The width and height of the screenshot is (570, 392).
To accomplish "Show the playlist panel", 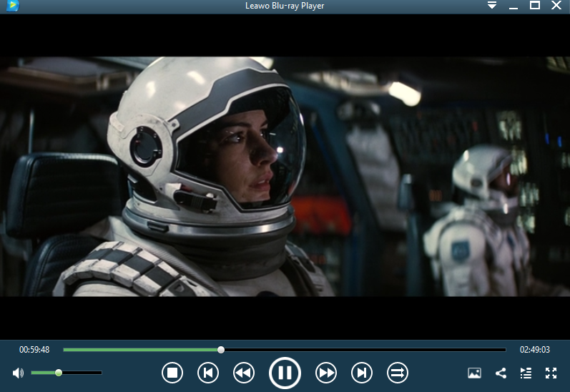I will [x=526, y=373].
